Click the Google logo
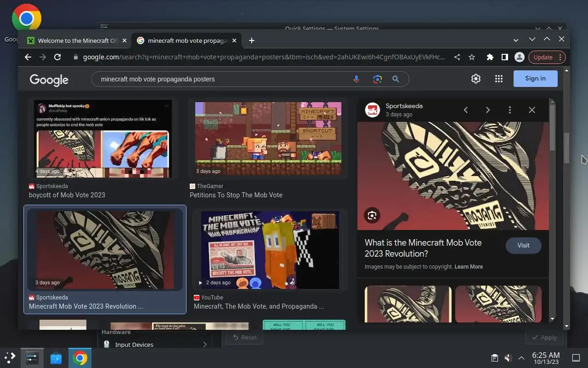The image size is (588, 368). 49,80
